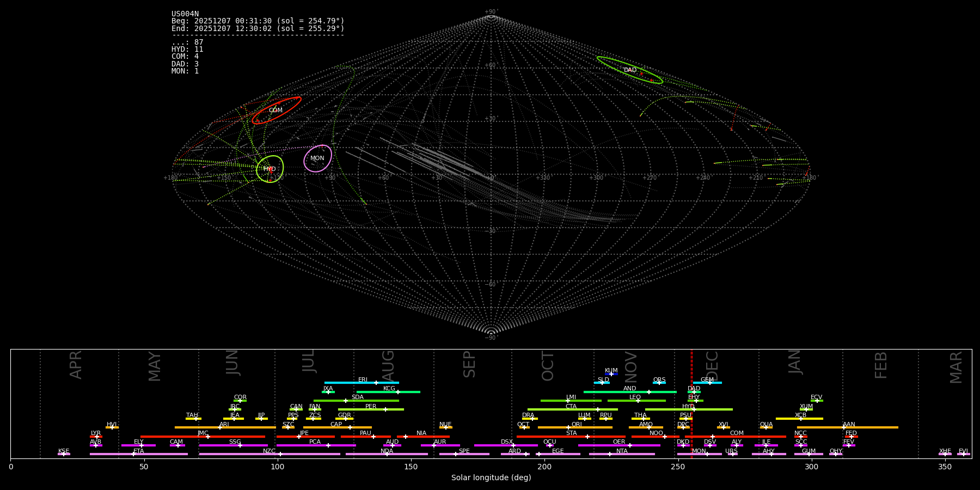
Task: Click the sporadic count '...: 87' line
Action: 187,42
